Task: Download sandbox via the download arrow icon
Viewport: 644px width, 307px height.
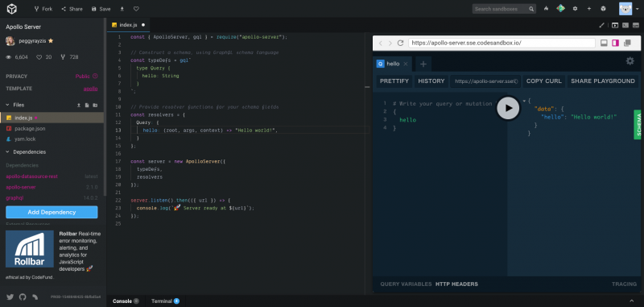Action: pyautogui.click(x=122, y=9)
